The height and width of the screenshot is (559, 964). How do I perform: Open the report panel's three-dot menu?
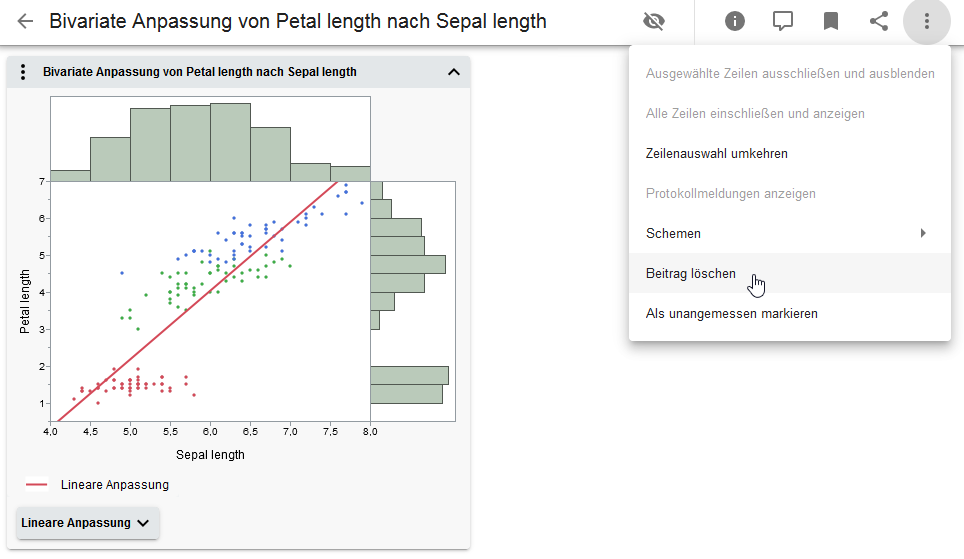tap(22, 72)
